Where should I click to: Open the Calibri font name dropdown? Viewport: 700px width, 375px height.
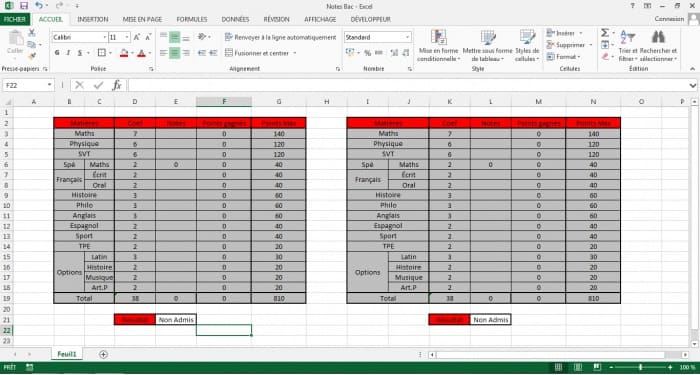(x=105, y=37)
